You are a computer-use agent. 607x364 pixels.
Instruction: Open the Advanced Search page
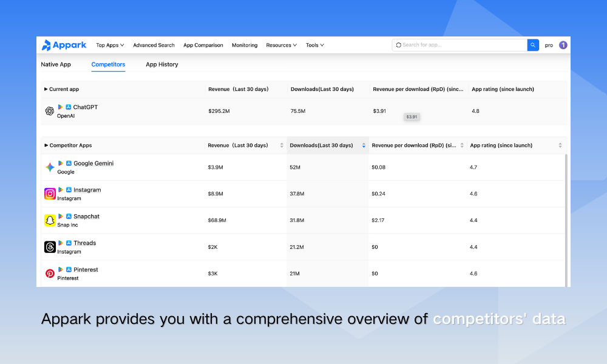(154, 45)
